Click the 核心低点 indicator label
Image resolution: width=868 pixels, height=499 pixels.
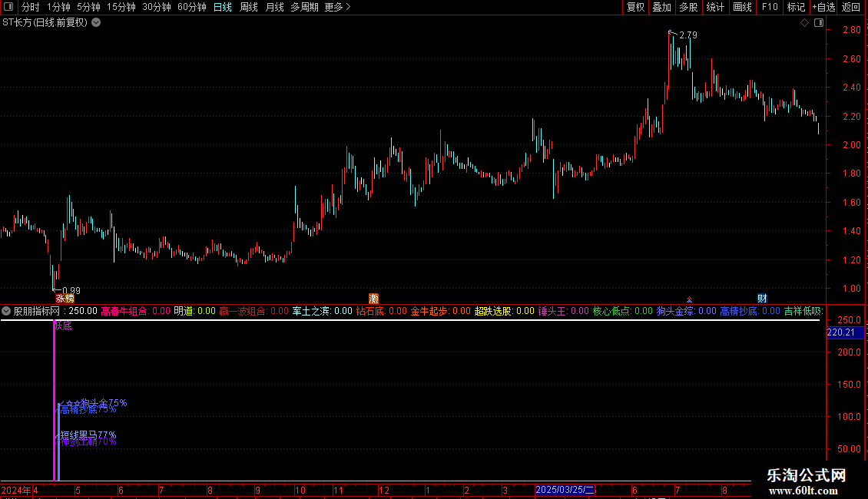click(611, 312)
